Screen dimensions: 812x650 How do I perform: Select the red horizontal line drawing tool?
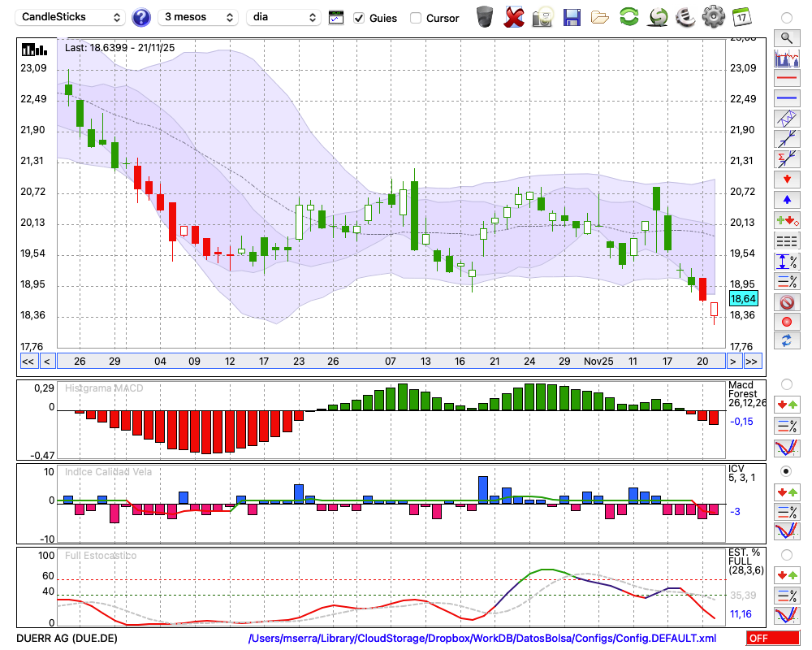(786, 79)
